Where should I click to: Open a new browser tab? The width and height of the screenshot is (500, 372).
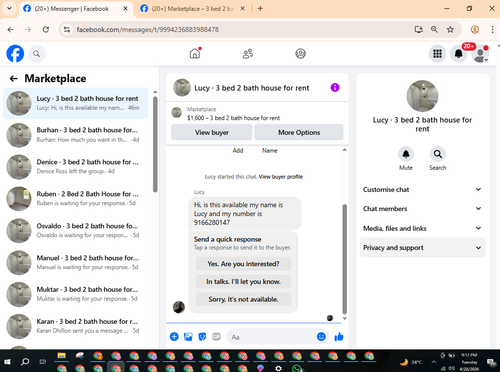pyautogui.click(x=260, y=9)
